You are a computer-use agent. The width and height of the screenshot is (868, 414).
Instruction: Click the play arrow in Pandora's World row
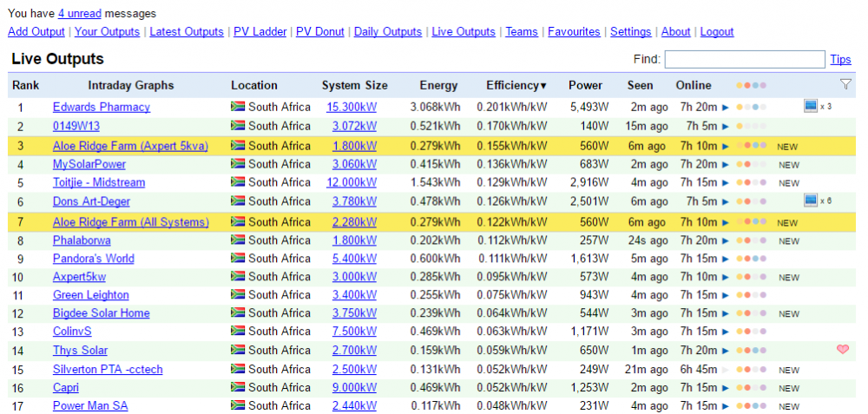[726, 259]
